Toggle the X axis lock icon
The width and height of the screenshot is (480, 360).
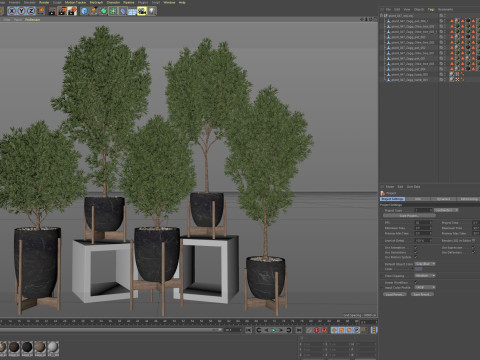(12, 11)
